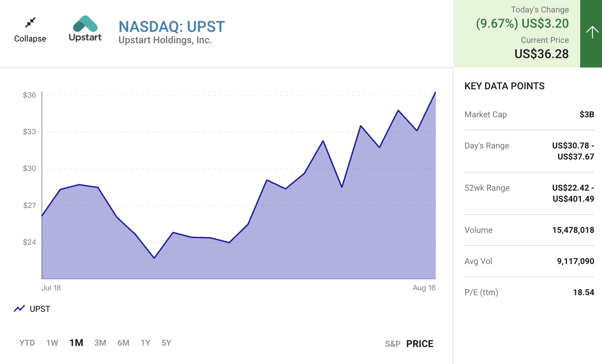Click the UPST legend line icon

[x=19, y=308]
